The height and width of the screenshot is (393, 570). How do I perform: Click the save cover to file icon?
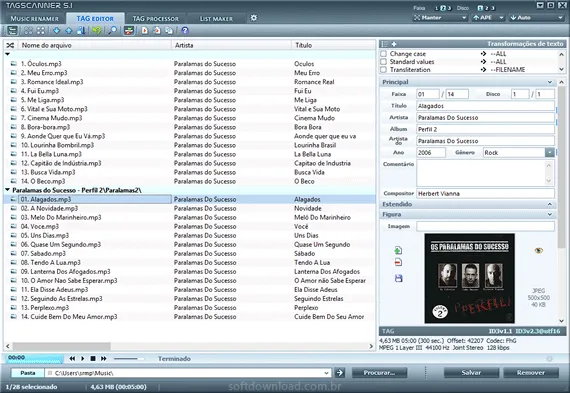tap(398, 278)
